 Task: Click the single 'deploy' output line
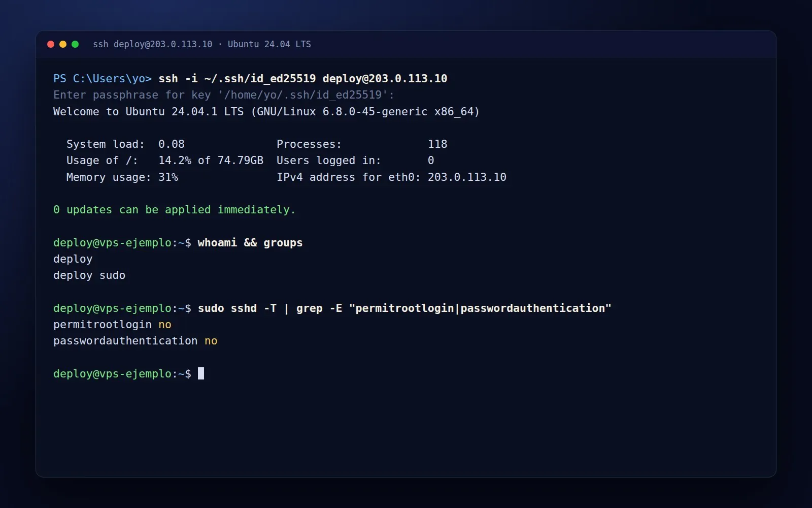click(x=73, y=259)
